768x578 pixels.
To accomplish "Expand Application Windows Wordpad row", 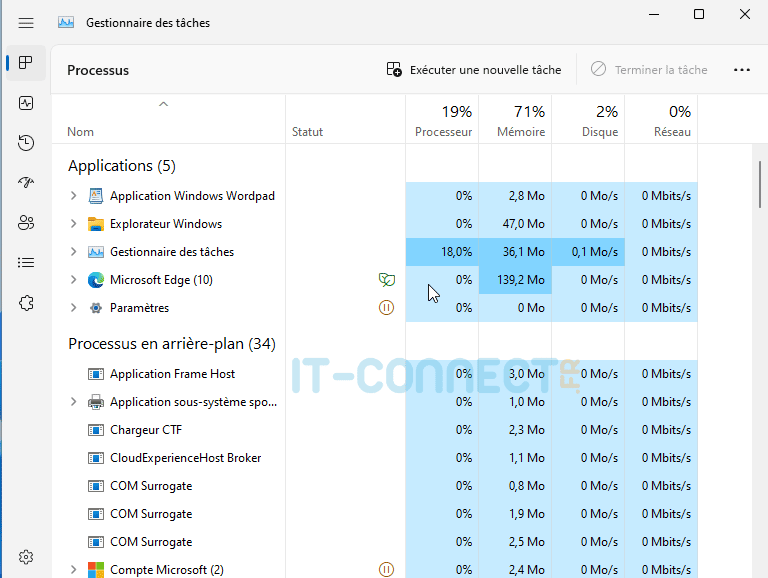I will click(73, 196).
